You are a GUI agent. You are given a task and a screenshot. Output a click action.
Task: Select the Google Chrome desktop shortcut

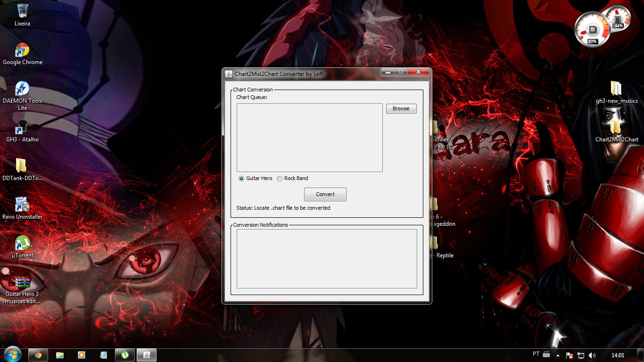click(22, 54)
